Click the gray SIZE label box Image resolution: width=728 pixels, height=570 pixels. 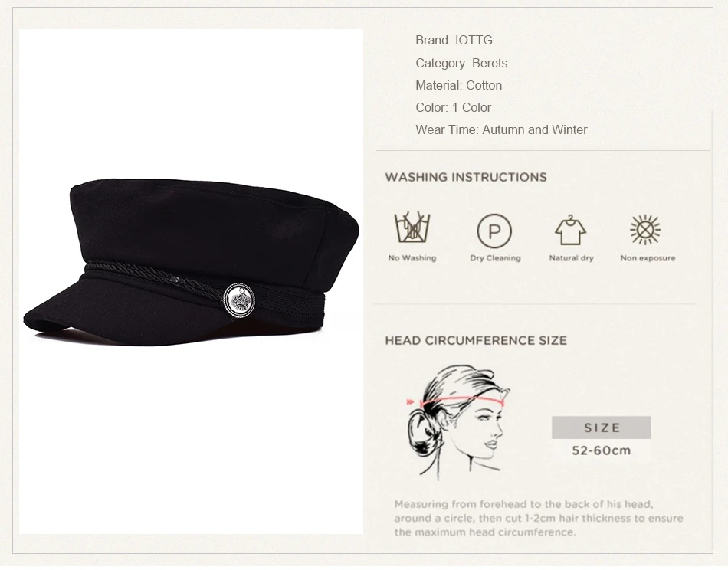tap(602, 427)
